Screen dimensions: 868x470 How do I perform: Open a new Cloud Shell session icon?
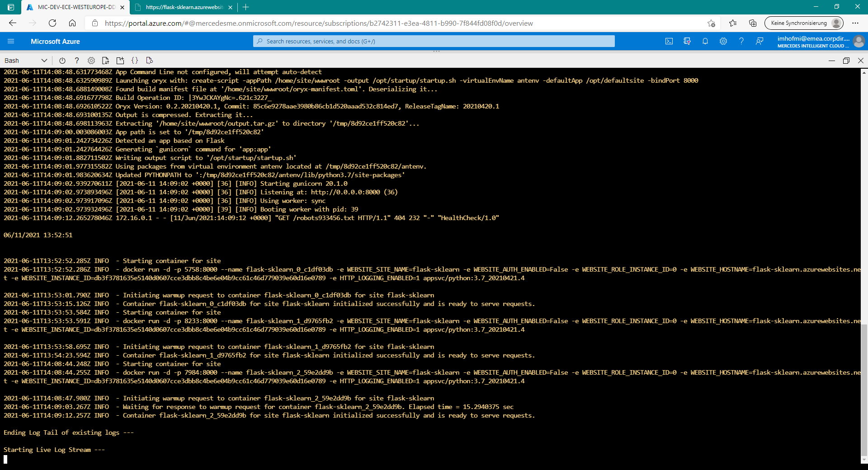[120, 61]
